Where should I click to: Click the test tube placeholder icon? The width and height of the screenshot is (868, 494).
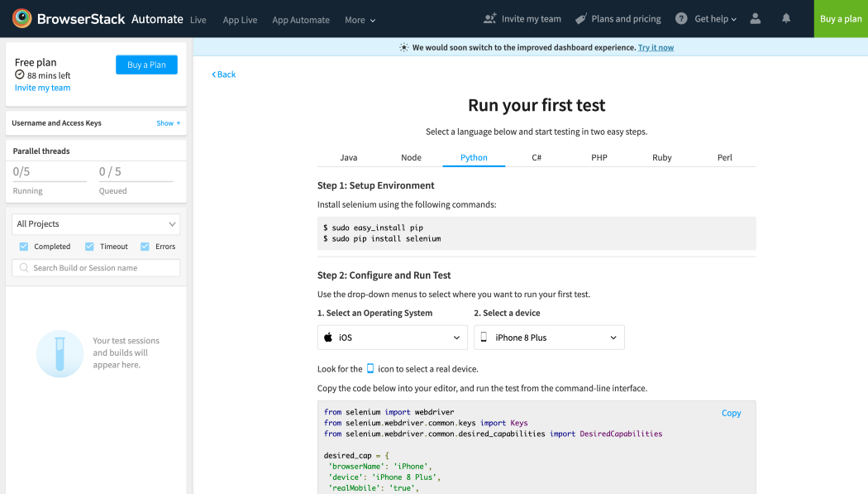(x=60, y=353)
